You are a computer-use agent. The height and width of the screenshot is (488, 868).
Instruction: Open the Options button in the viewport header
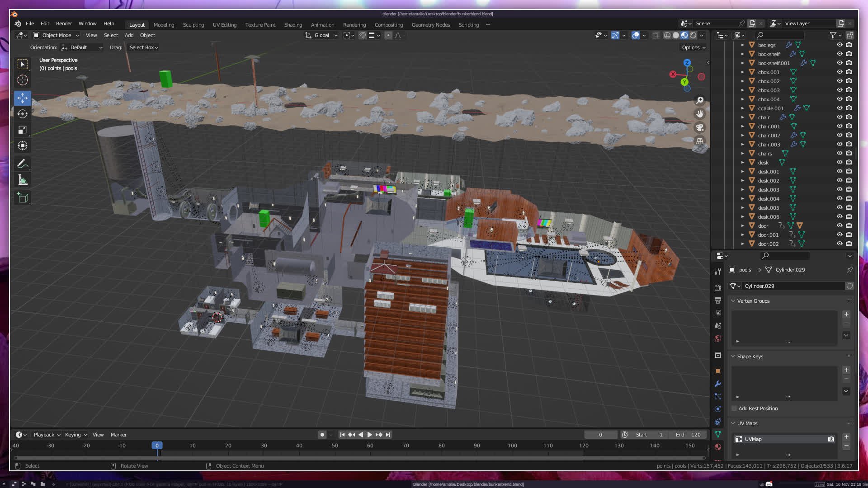[x=693, y=47]
